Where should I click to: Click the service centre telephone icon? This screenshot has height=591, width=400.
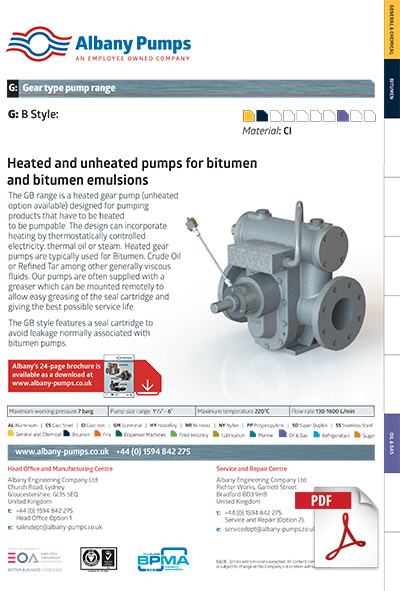tap(219, 513)
